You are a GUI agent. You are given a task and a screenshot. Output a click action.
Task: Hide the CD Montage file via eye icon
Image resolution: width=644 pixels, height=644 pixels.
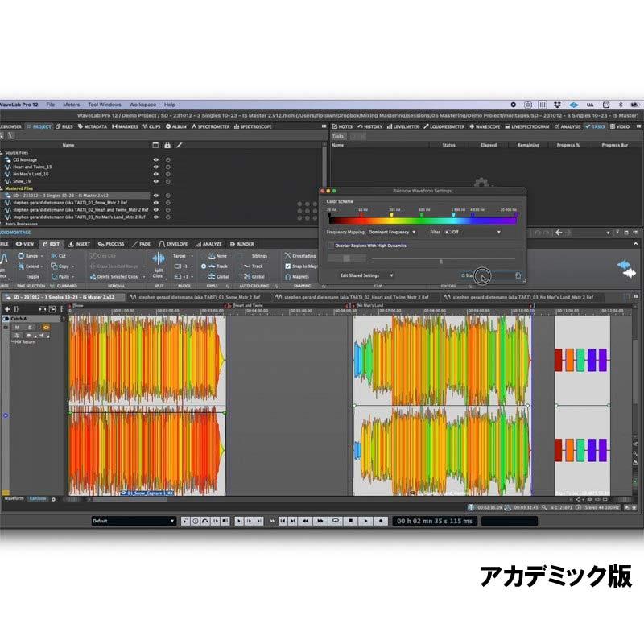[156, 159]
